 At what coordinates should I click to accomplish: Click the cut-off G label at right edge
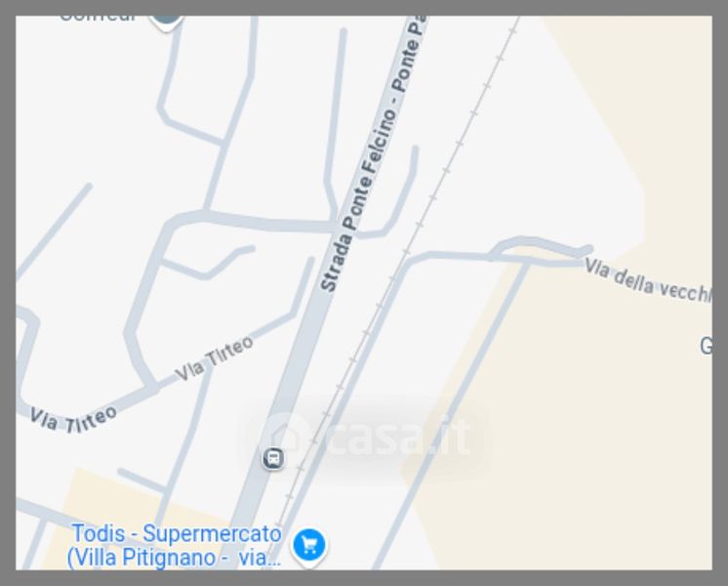(x=707, y=346)
